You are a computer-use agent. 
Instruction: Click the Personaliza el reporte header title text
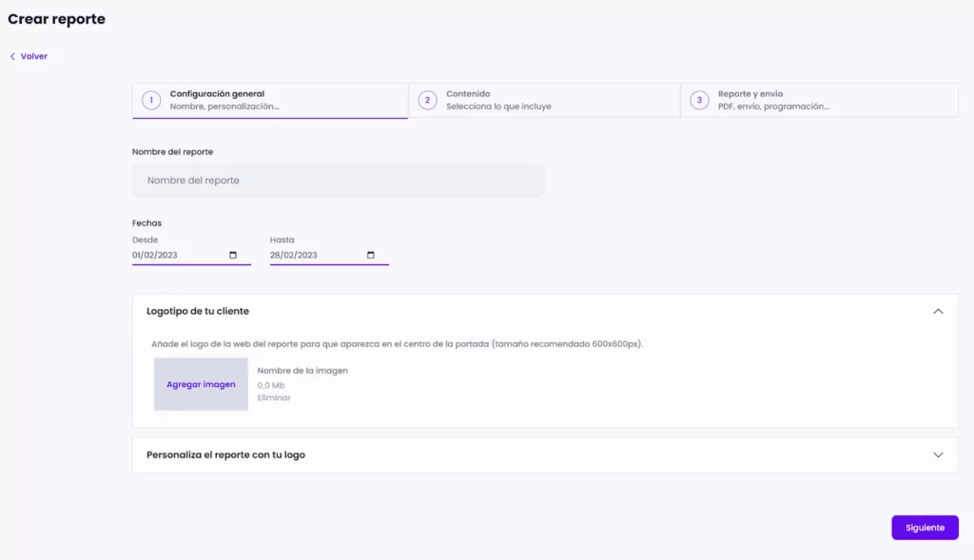tap(225, 454)
